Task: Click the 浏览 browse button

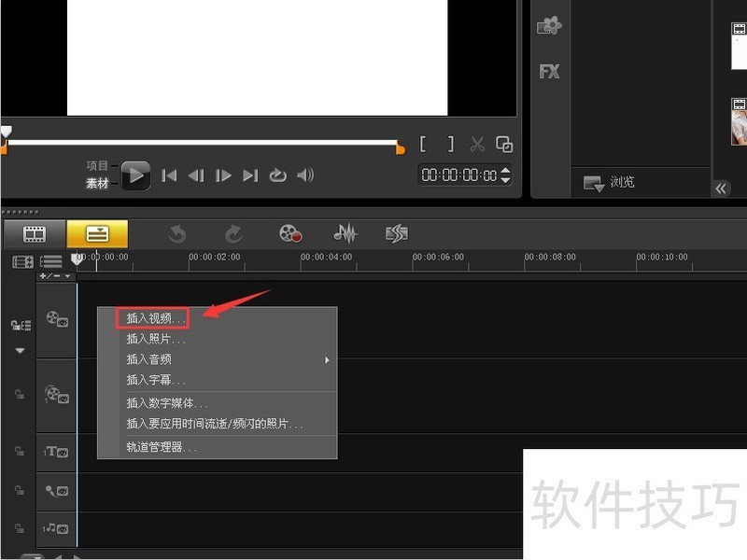Action: click(x=610, y=182)
